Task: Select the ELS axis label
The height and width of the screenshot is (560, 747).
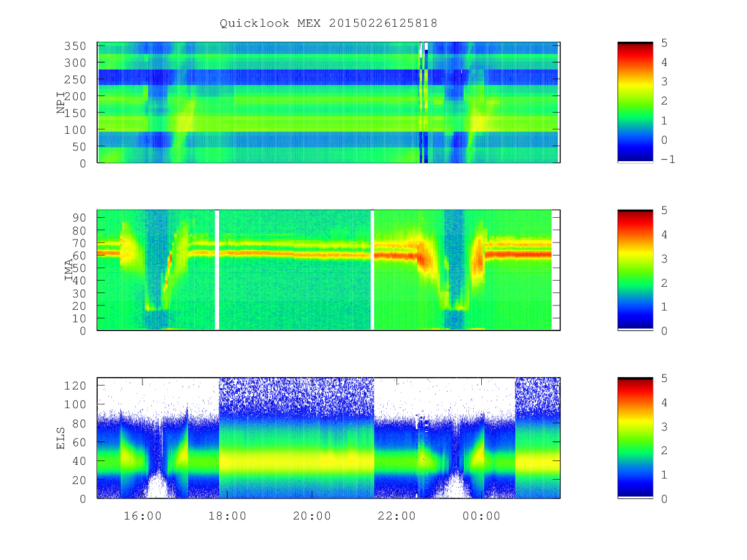Action: [x=61, y=438]
